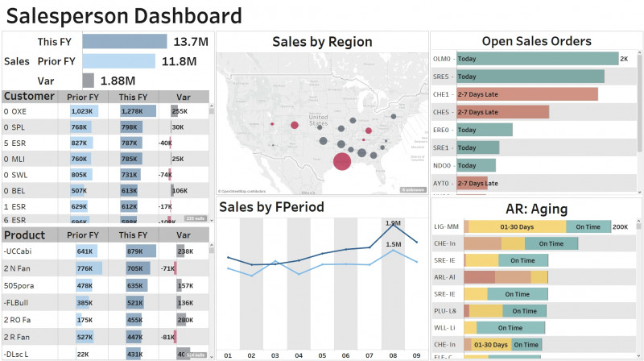Click the Sales by FPeriod title

tap(271, 207)
